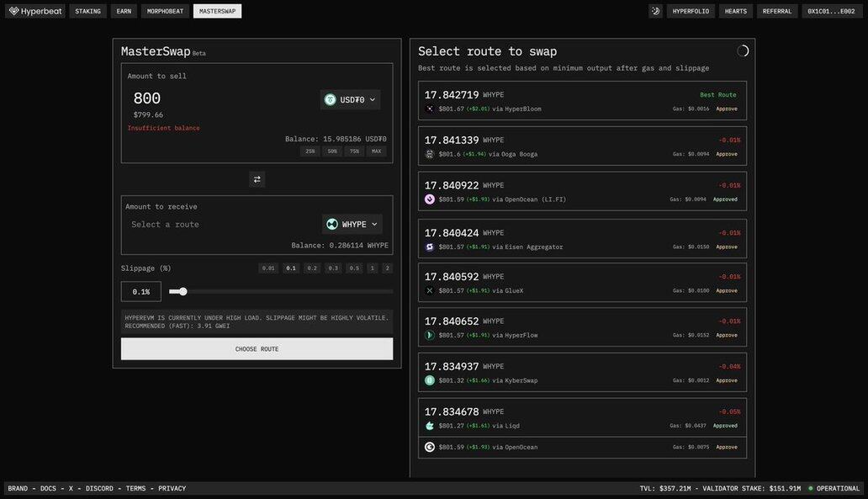Select the 2 percent slippage preset

(x=388, y=268)
